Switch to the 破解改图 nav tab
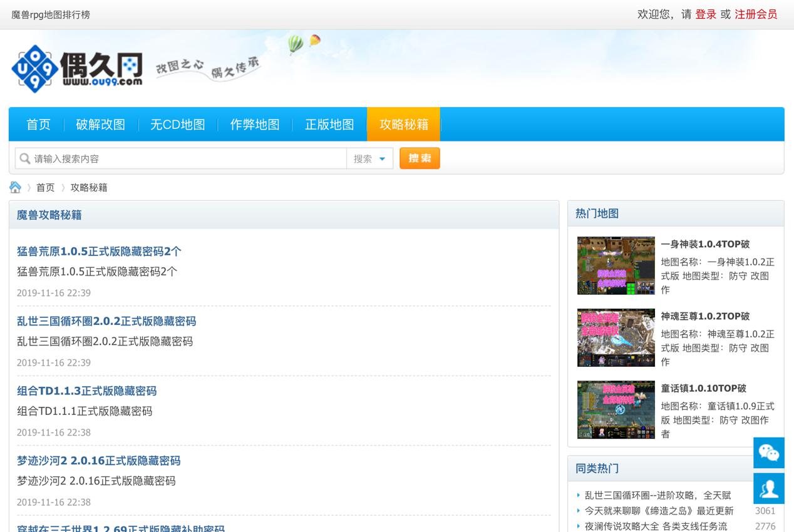 click(x=100, y=125)
